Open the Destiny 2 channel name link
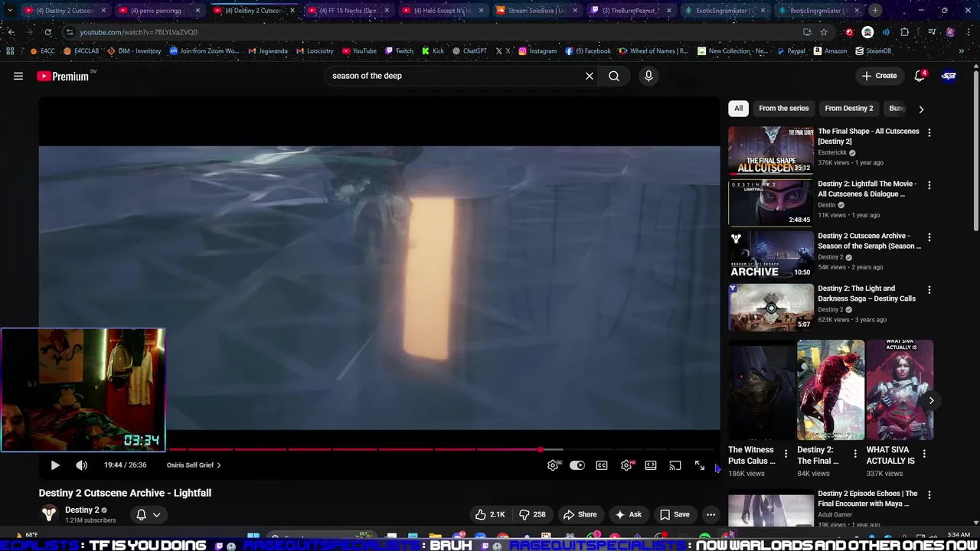Image resolution: width=980 pixels, height=551 pixels. point(82,510)
